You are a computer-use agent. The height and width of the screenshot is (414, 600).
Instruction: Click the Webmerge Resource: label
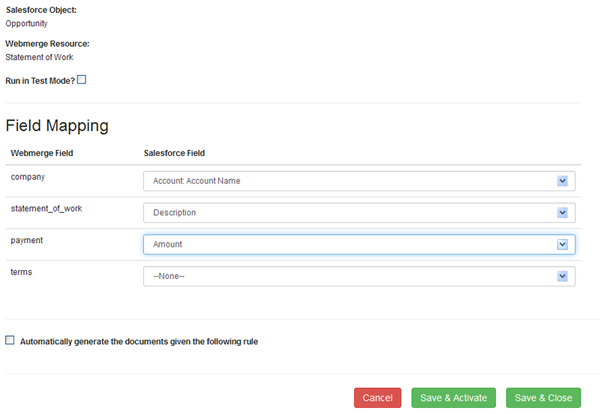(47, 44)
